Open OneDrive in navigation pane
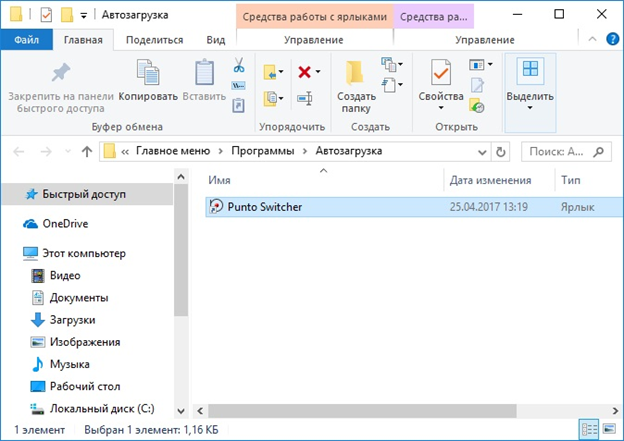Screen dimensions: 624x441 [x=65, y=224]
